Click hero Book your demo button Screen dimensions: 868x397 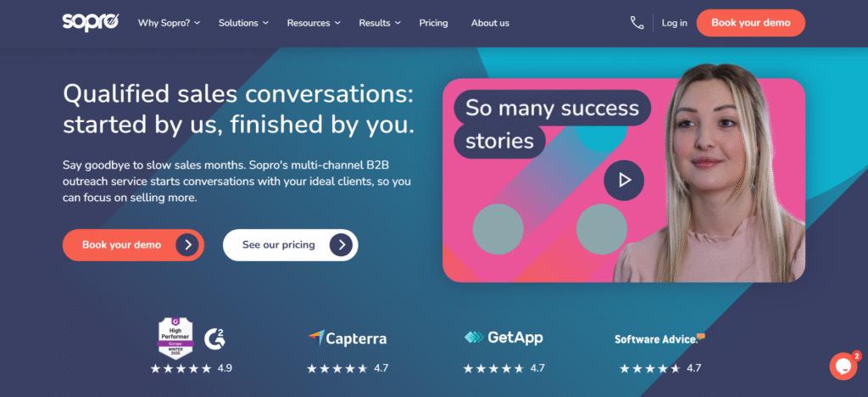click(x=132, y=245)
